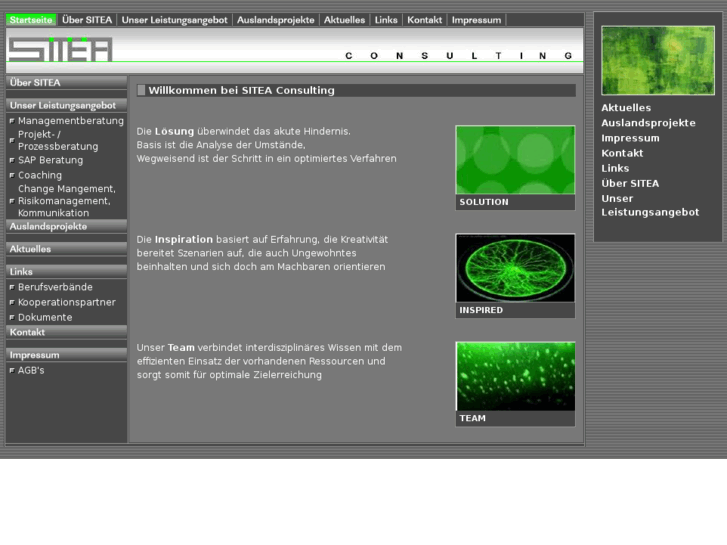Click bullet icon beside Managementberatung
Viewport: 727px width, 545px height.
(x=12, y=121)
